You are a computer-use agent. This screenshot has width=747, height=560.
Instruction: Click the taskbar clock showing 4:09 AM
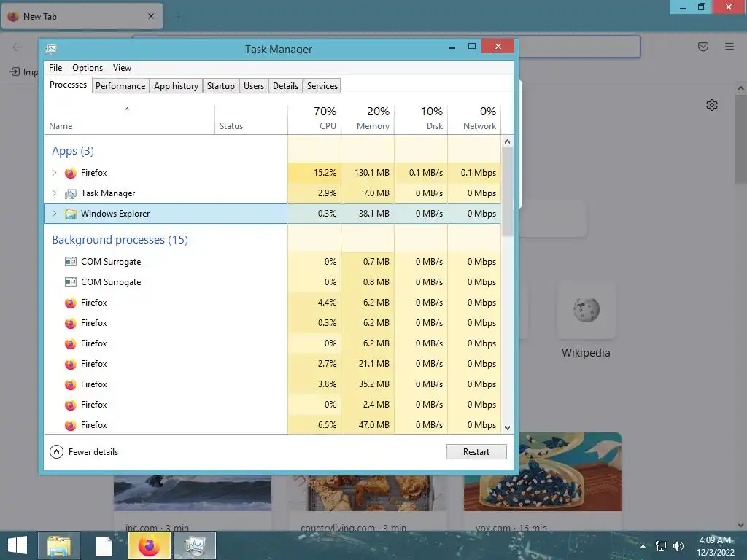(x=716, y=545)
